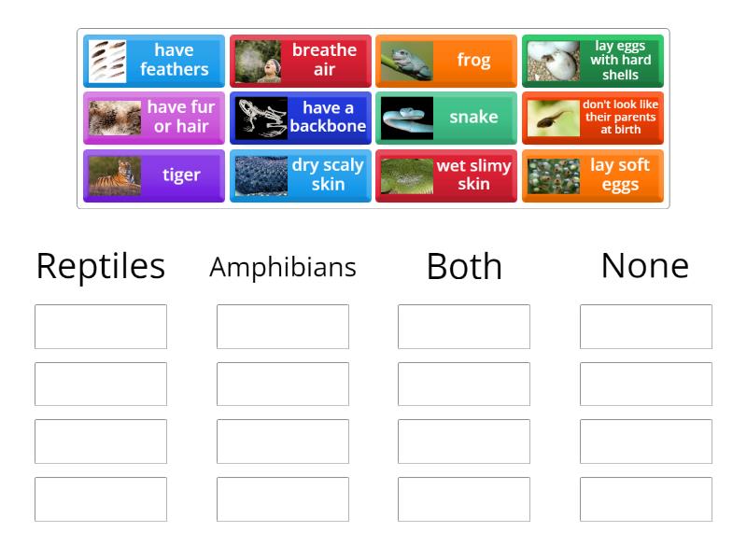
Task: Click the Both column heading
Action: (464, 266)
